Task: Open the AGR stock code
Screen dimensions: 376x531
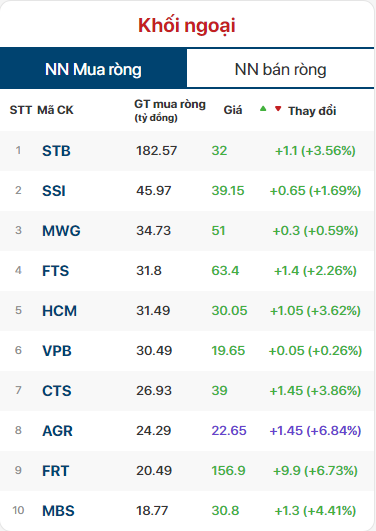Action: [x=57, y=431]
